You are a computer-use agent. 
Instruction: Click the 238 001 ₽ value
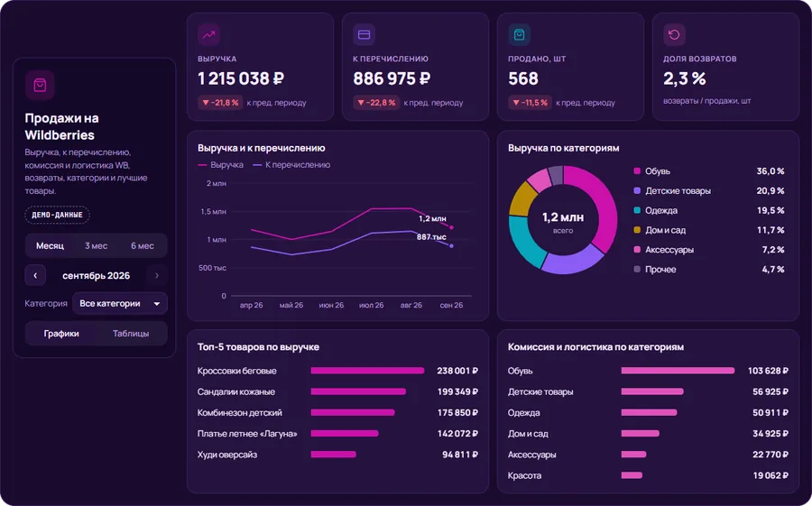click(x=457, y=371)
